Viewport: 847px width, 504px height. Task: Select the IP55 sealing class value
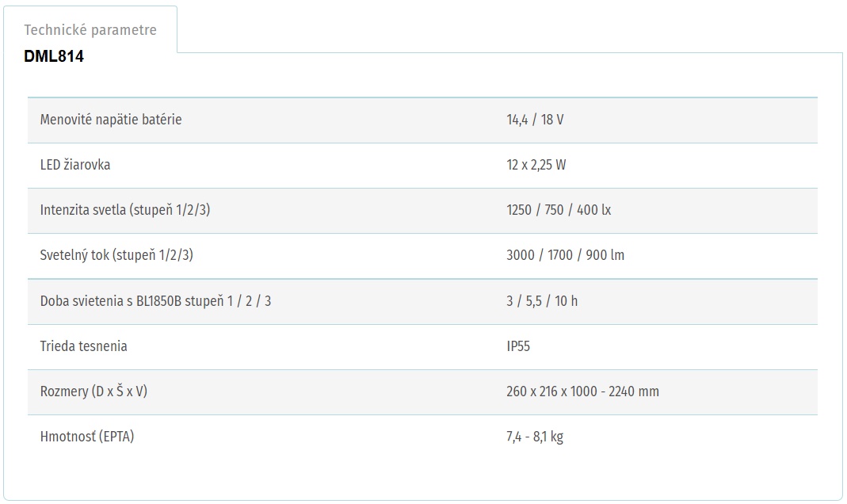tap(518, 346)
